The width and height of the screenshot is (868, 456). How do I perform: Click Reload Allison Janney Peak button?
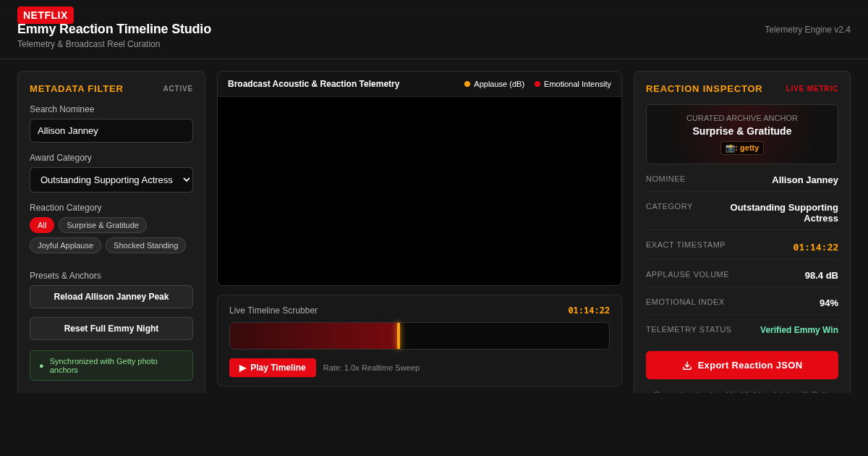pos(111,297)
